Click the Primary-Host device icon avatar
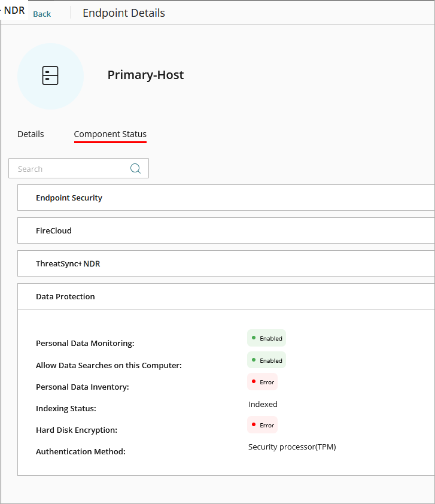This screenshot has height=504, width=435. coord(51,76)
